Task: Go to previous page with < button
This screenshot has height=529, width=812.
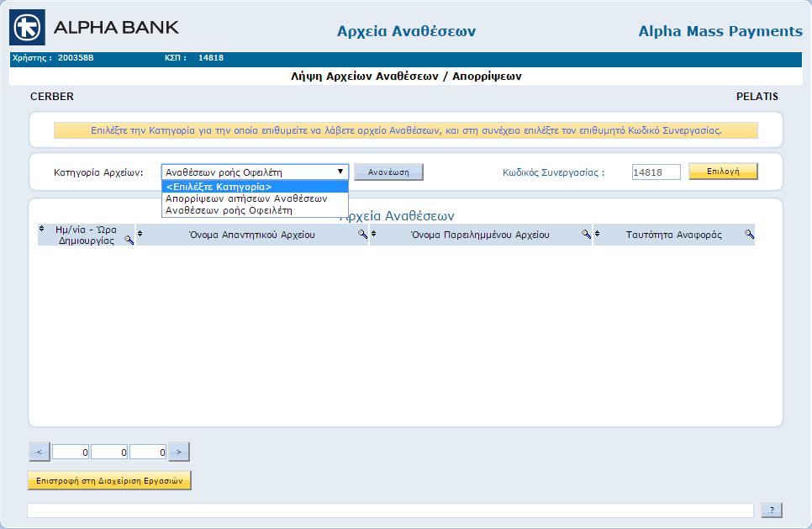Action: click(40, 452)
